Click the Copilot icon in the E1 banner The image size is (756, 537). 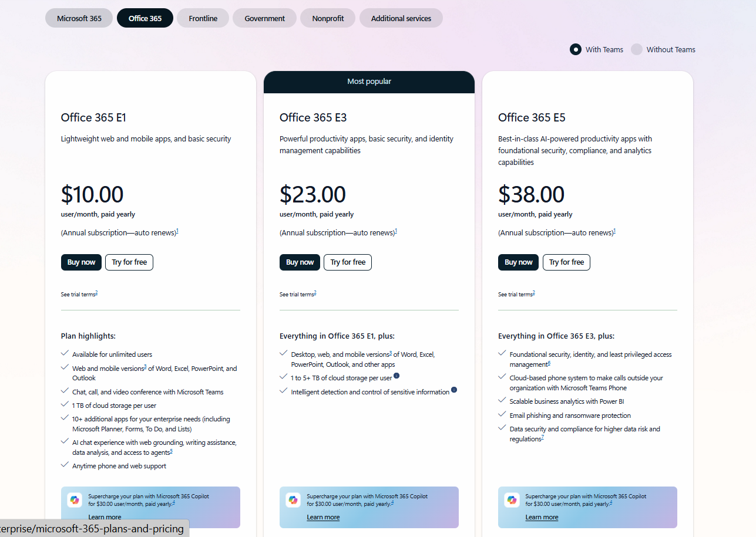click(x=75, y=500)
